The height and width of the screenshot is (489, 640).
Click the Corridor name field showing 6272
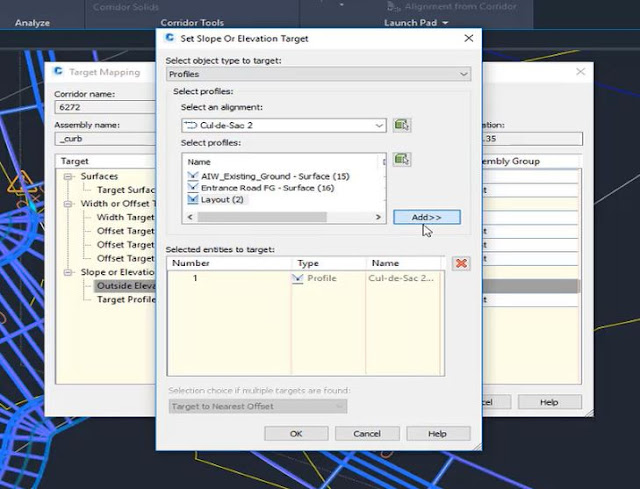pos(105,107)
